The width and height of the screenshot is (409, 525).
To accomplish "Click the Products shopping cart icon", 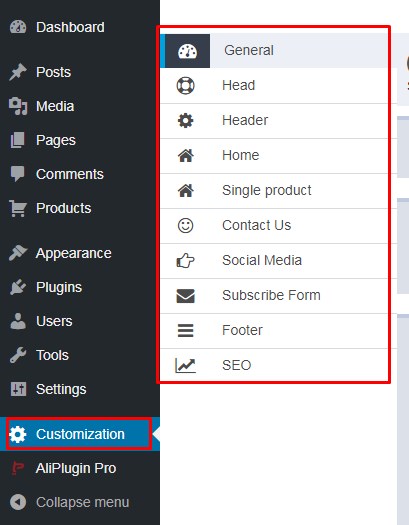I will [x=18, y=208].
